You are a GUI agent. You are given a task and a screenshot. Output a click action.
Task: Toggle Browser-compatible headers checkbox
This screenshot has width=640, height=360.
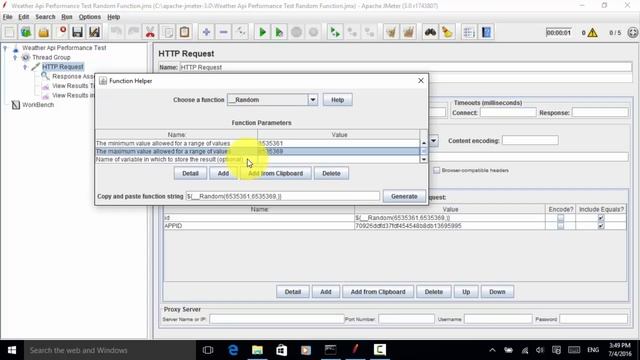[x=436, y=170]
